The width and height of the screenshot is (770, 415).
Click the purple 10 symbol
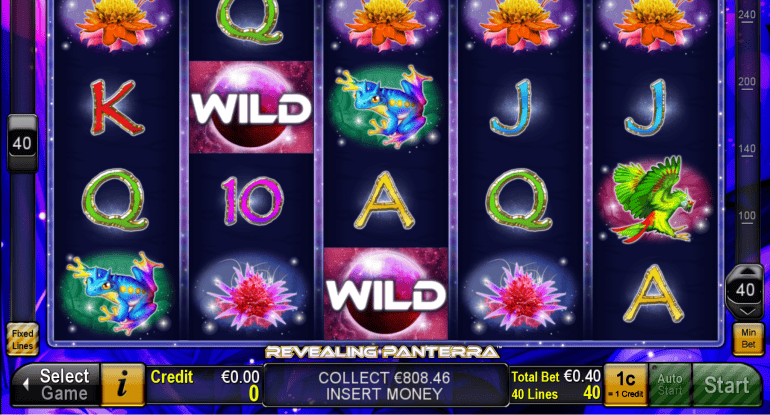pos(251,200)
